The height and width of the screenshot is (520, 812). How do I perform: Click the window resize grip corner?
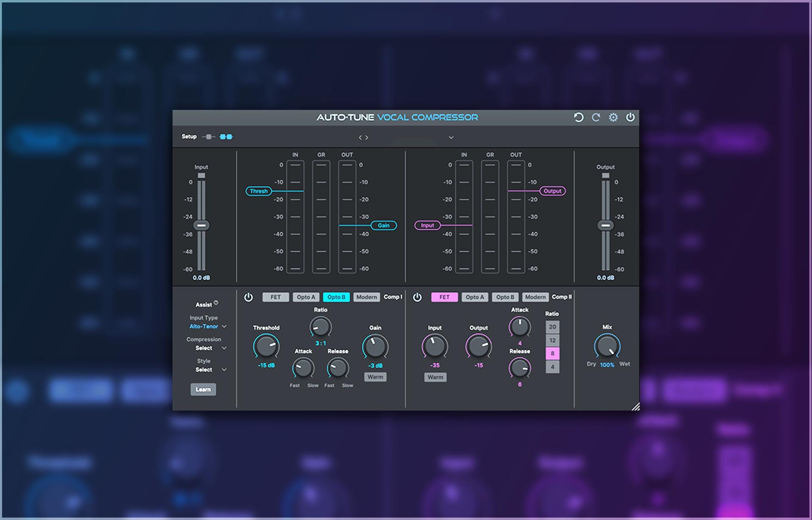pos(635,406)
